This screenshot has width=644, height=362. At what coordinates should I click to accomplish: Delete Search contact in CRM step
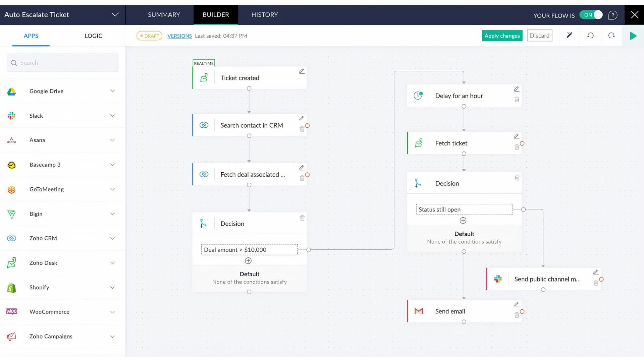(x=302, y=129)
